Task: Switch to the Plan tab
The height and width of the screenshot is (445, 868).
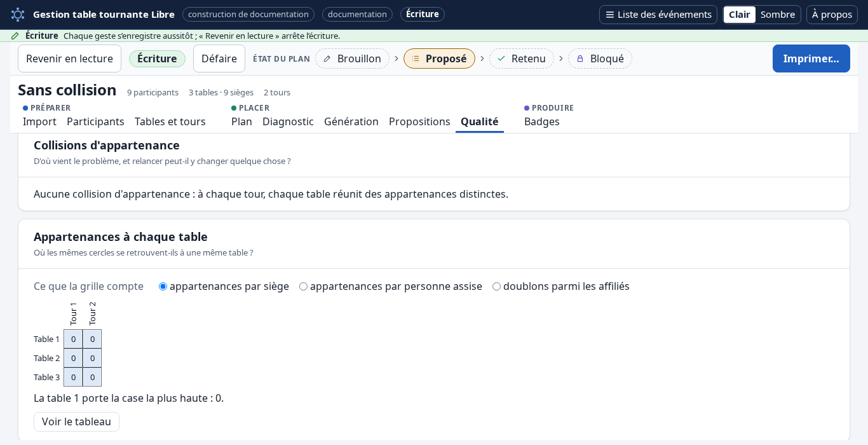Action: (241, 121)
